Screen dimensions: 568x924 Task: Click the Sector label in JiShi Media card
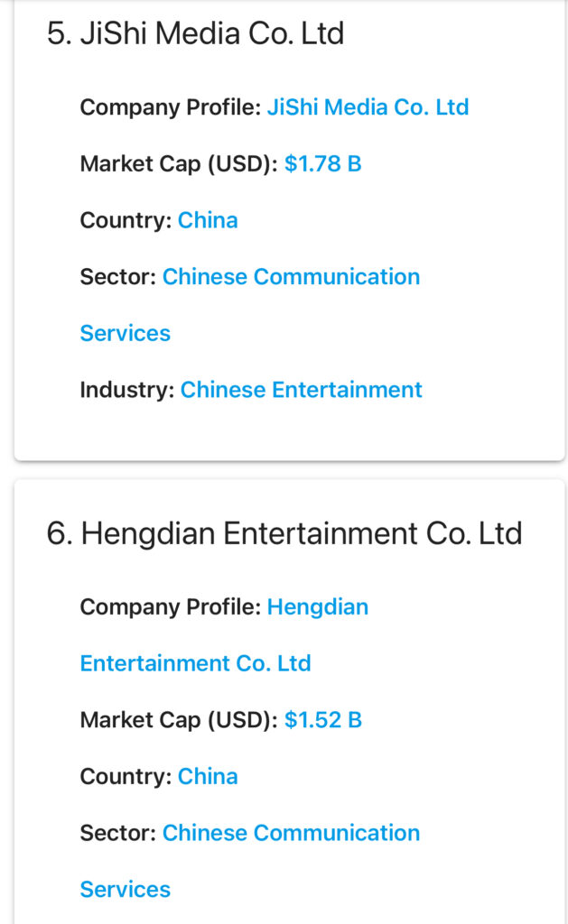tap(117, 277)
